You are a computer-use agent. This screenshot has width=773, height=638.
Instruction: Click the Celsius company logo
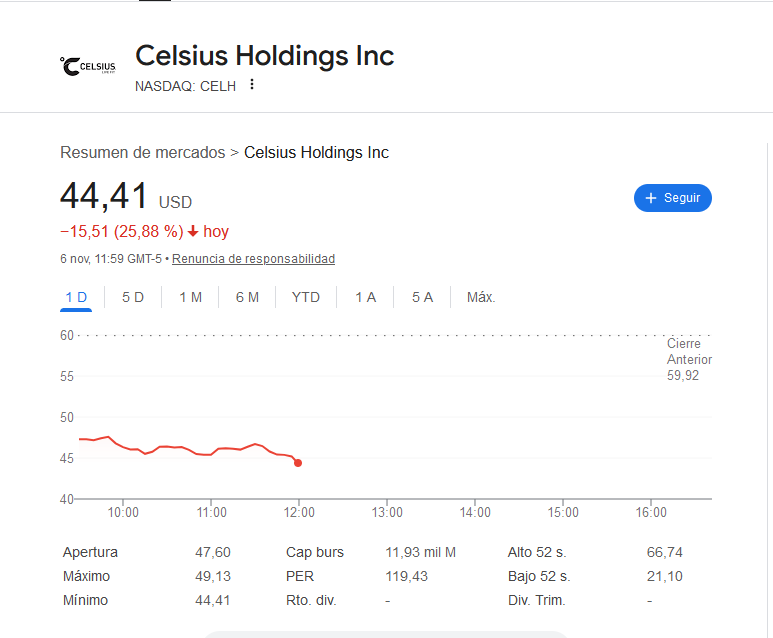(88, 66)
